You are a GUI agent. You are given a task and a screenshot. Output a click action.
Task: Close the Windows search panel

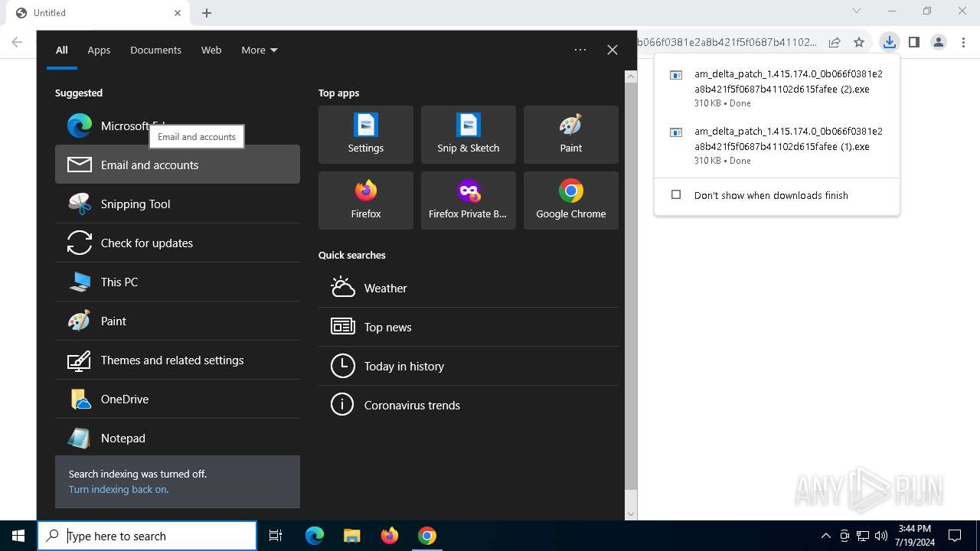pos(612,50)
